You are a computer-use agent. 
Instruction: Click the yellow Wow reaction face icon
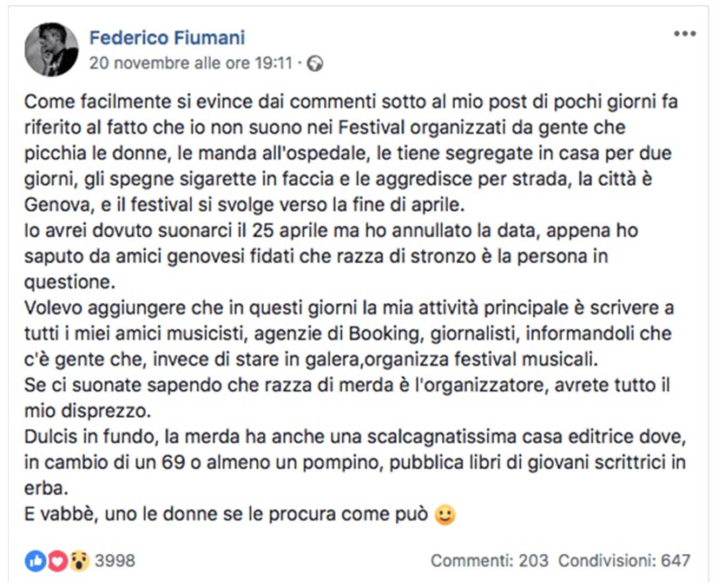coord(79,560)
